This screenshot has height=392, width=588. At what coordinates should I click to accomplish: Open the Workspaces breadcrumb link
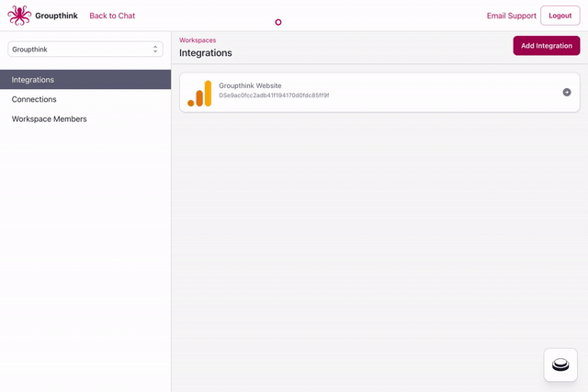coord(198,40)
